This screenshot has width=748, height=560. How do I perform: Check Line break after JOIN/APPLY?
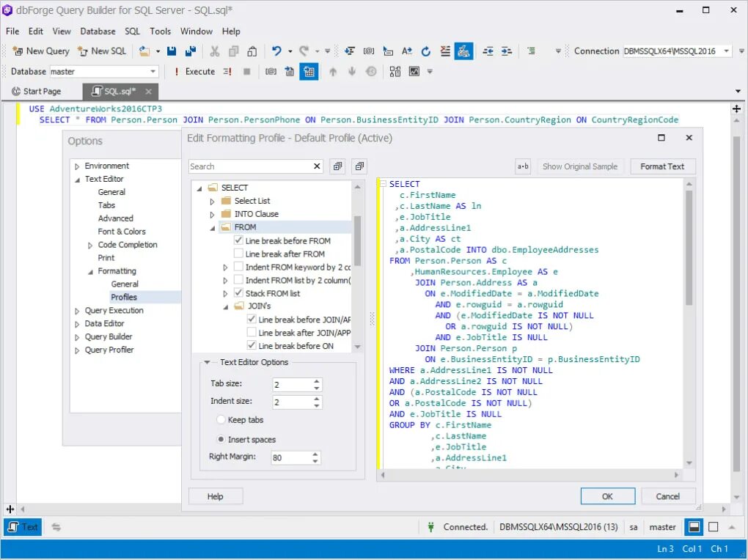pos(252,332)
